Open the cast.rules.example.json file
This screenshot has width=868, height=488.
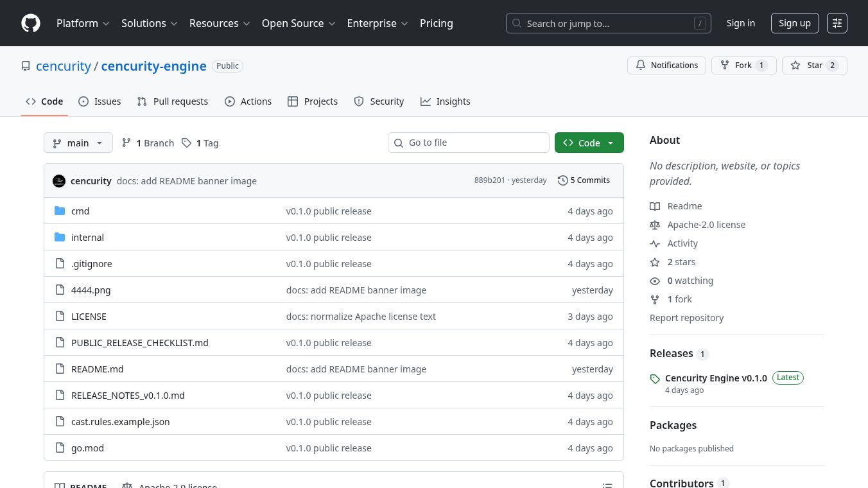121,422
